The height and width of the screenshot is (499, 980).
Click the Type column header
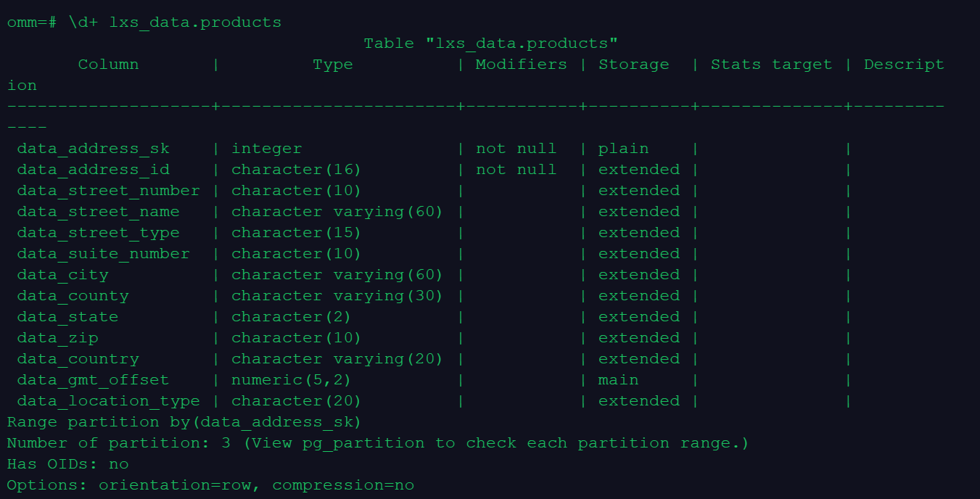tap(332, 65)
